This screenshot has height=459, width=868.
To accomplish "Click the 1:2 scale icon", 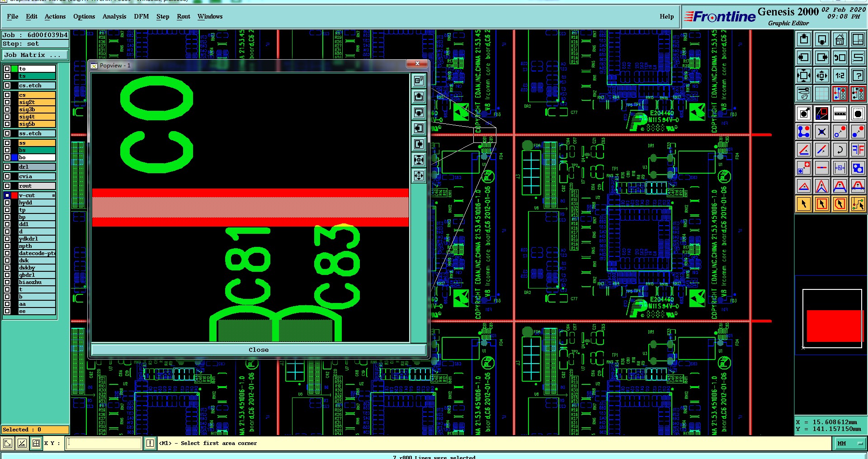I will click(840, 76).
